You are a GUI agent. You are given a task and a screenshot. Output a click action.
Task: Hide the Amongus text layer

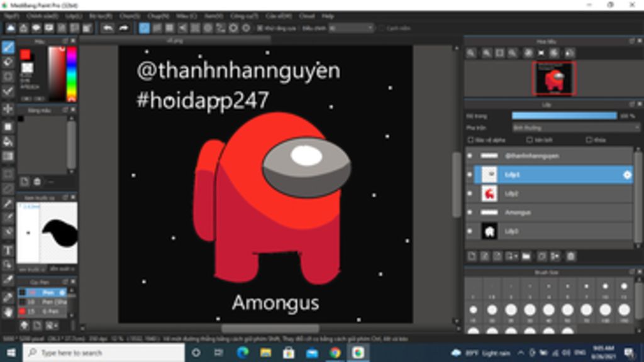pyautogui.click(x=469, y=212)
